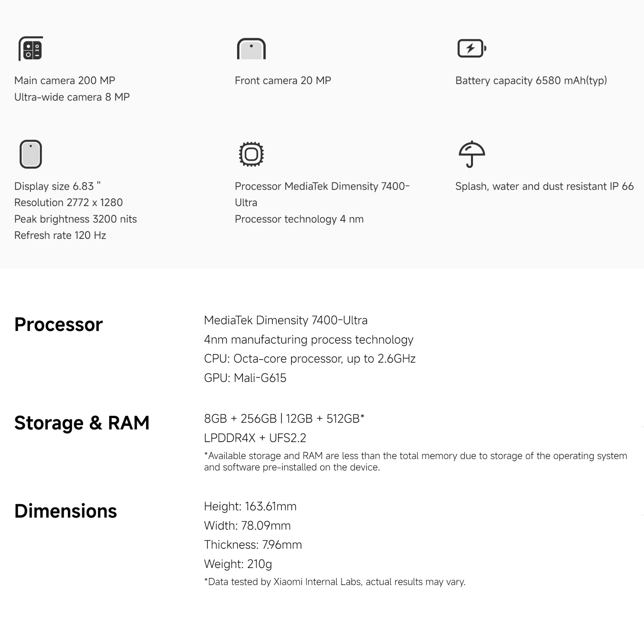Click the 8GB + 256GB storage option text
The height and width of the screenshot is (644, 644).
click(240, 418)
